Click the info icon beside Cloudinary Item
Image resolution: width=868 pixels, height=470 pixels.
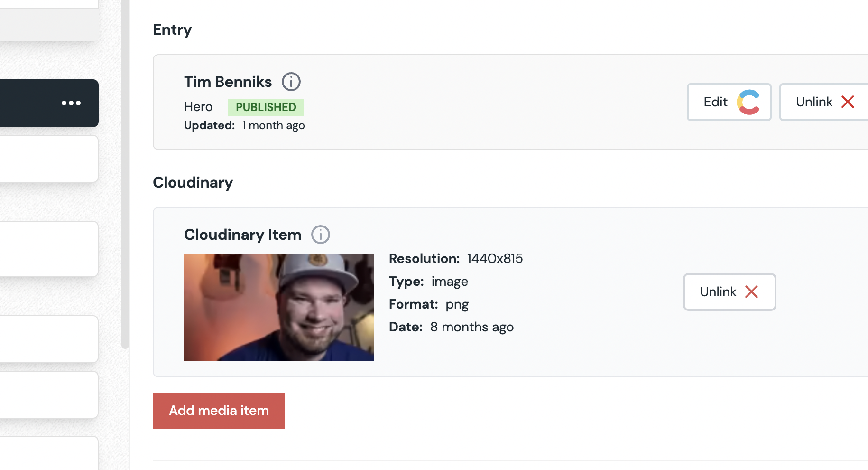(321, 235)
